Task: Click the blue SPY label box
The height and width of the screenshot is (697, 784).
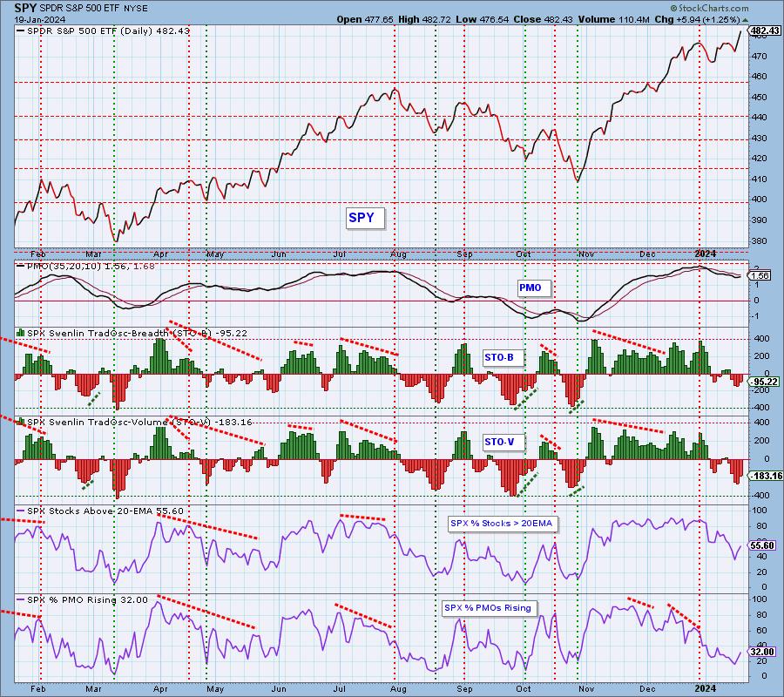Action: [x=365, y=218]
